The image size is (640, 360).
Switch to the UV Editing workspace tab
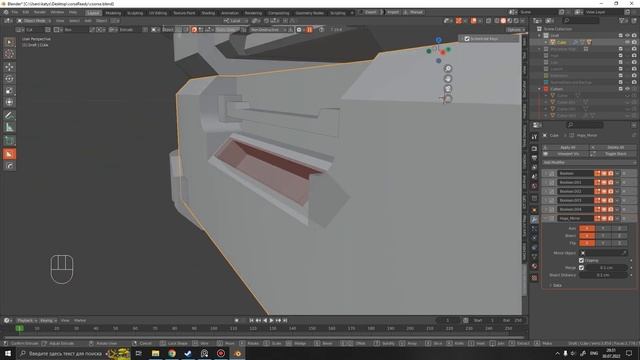click(x=158, y=13)
